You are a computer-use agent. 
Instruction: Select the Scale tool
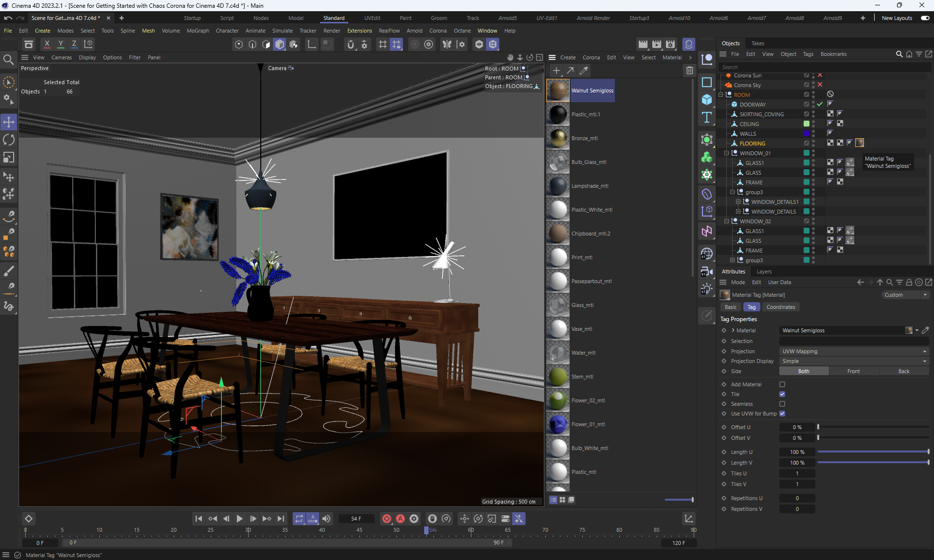(x=9, y=158)
